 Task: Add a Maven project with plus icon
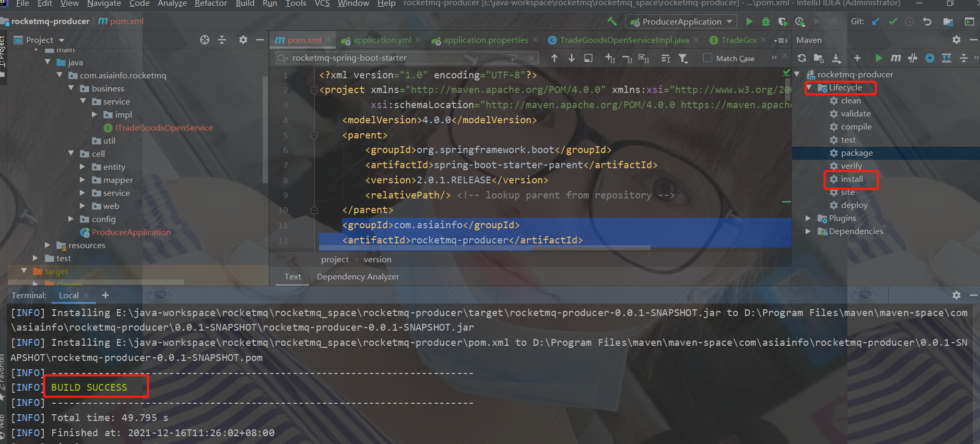[857, 58]
